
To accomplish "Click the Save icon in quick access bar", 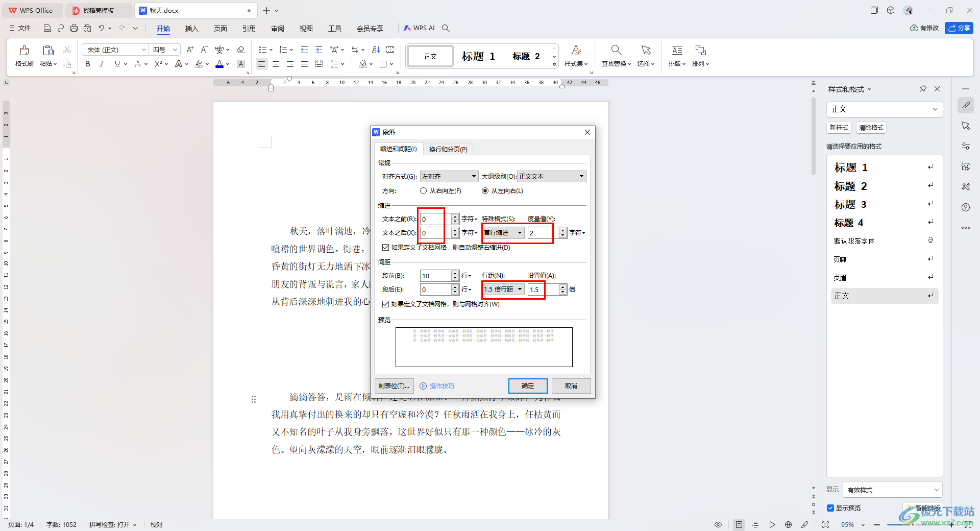I will [x=47, y=28].
